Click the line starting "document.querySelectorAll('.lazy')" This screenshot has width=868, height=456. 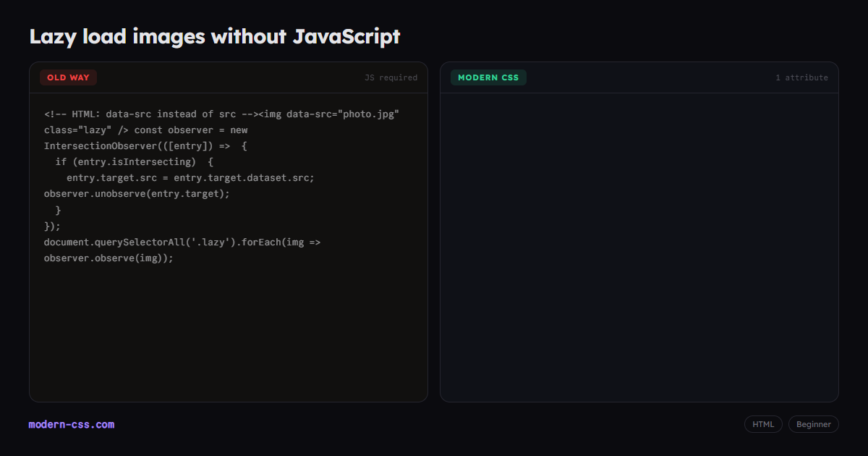(182, 242)
